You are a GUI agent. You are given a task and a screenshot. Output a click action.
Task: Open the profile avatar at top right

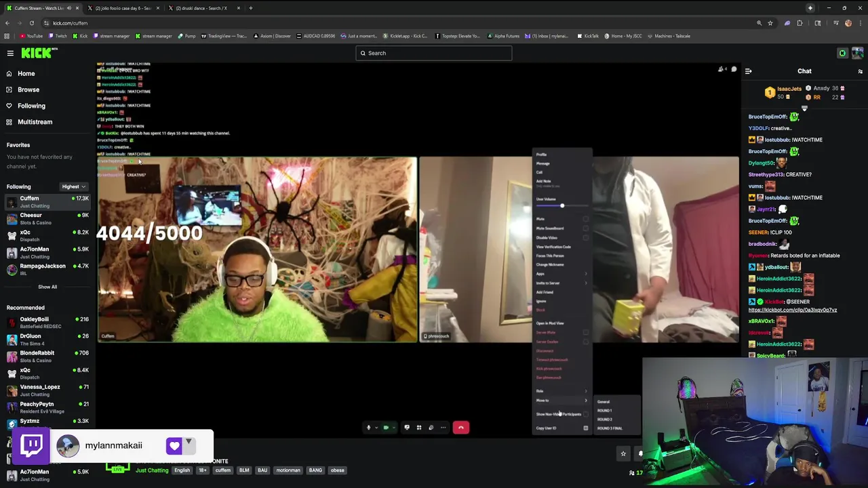click(x=857, y=53)
